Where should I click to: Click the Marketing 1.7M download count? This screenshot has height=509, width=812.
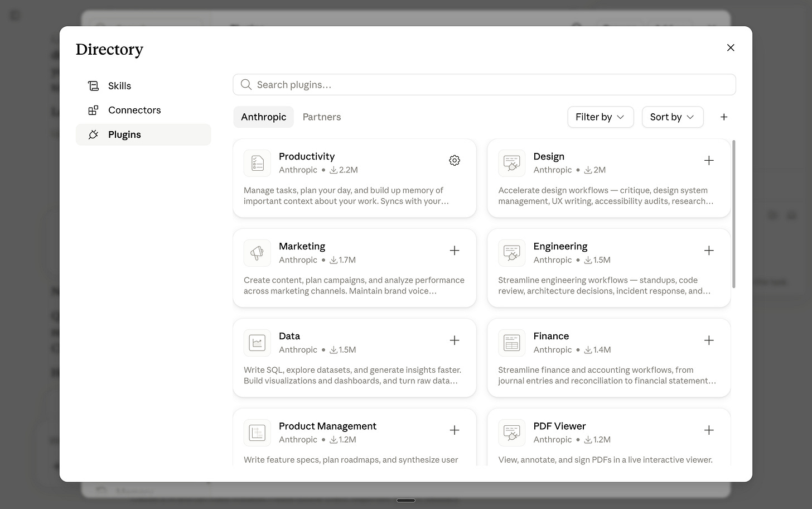tap(342, 260)
